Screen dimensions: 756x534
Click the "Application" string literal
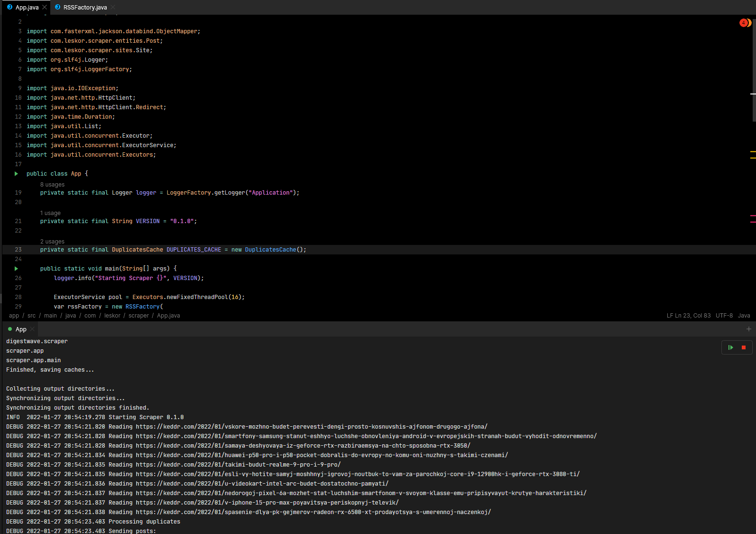(270, 193)
